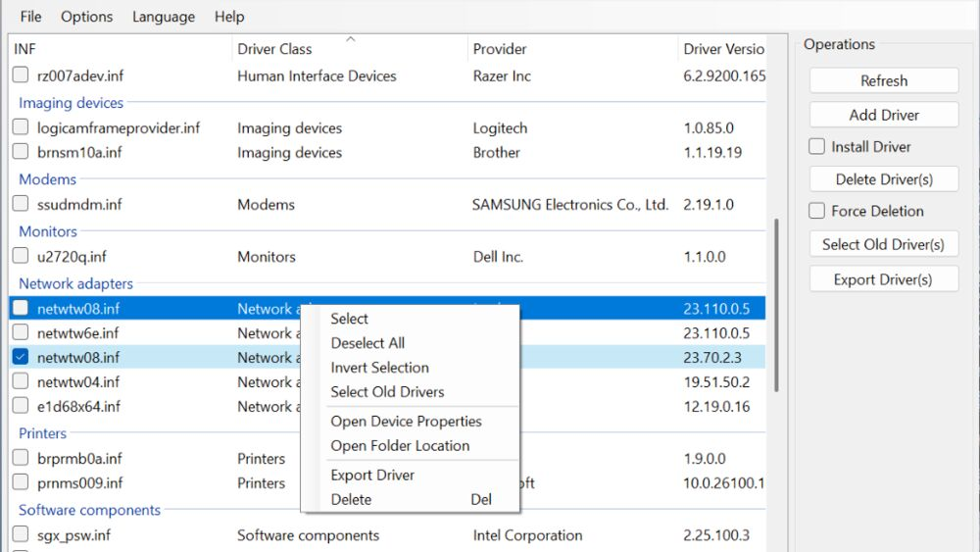The height and width of the screenshot is (552, 980).
Task: Sort by the Driver Version column header
Action: (x=724, y=49)
